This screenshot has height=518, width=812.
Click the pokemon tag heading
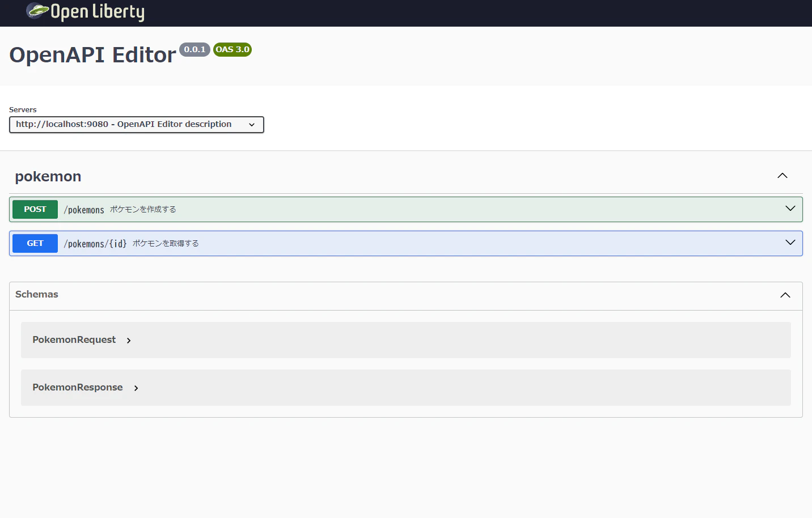48,176
